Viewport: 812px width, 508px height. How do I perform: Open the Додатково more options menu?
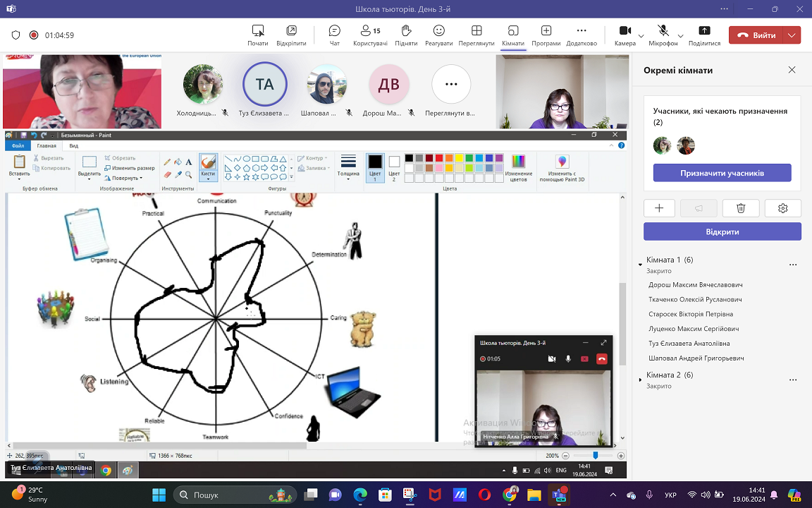click(x=582, y=35)
